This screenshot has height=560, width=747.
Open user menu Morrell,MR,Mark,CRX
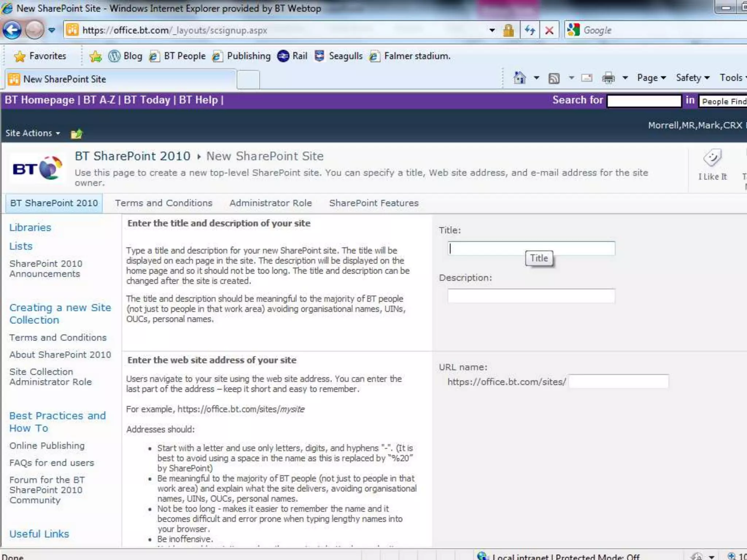[697, 125]
